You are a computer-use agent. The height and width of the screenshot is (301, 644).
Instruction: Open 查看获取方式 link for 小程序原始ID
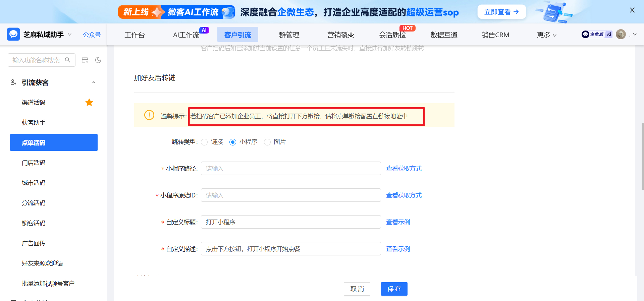point(404,195)
